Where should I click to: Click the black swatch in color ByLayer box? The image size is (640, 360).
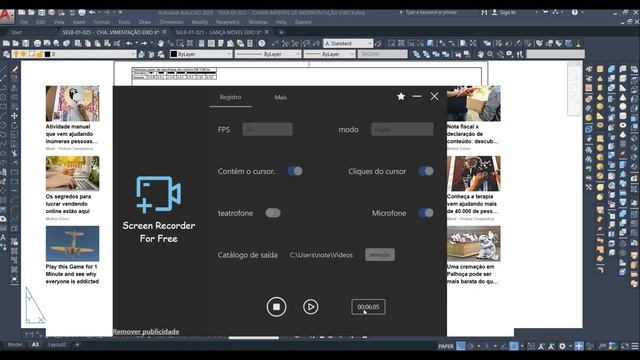tap(173, 54)
